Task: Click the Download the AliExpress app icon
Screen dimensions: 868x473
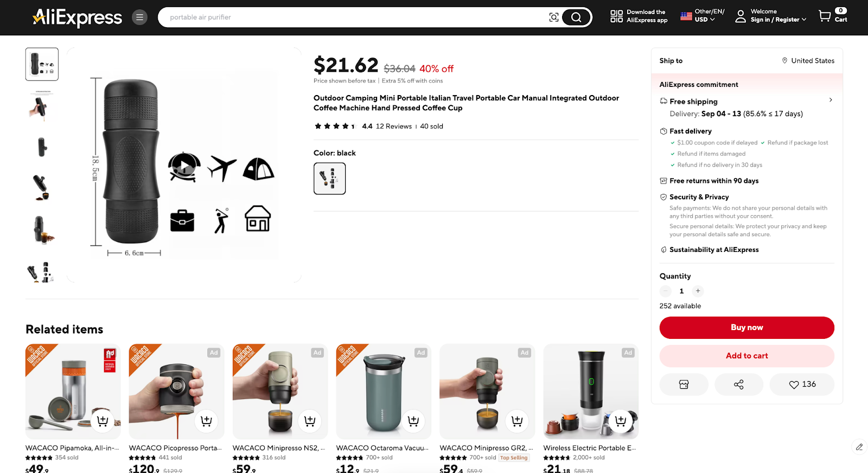Action: click(x=617, y=17)
